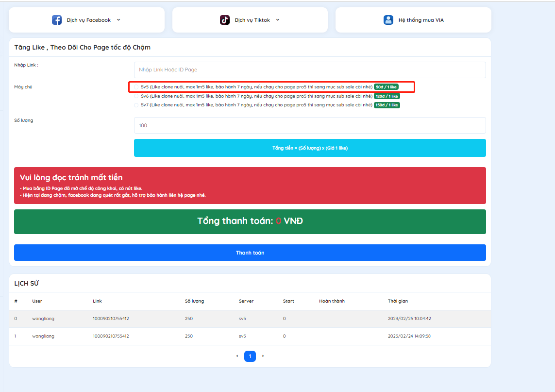Click the Sv7 server description text
The image size is (555, 392).
click(x=256, y=105)
